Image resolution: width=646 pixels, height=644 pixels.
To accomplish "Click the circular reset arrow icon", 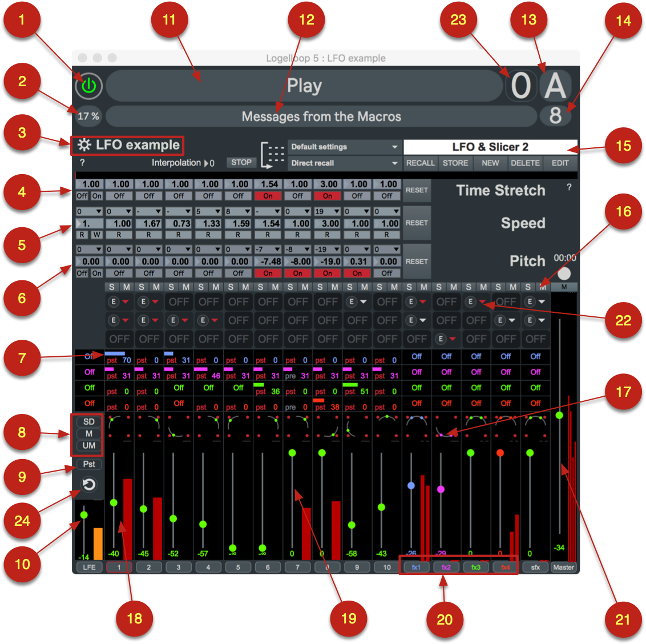I will pos(89,485).
